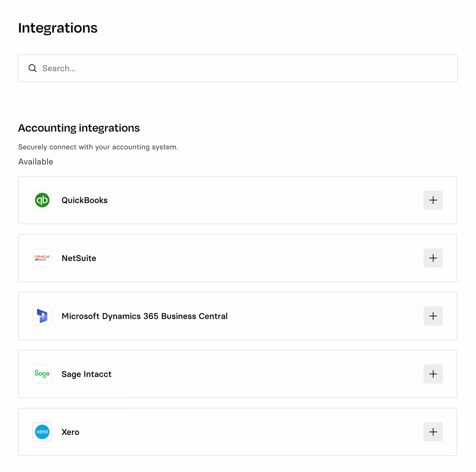The height and width of the screenshot is (472, 476).
Task: Select the Sage Intacct name label
Action: pos(87,374)
